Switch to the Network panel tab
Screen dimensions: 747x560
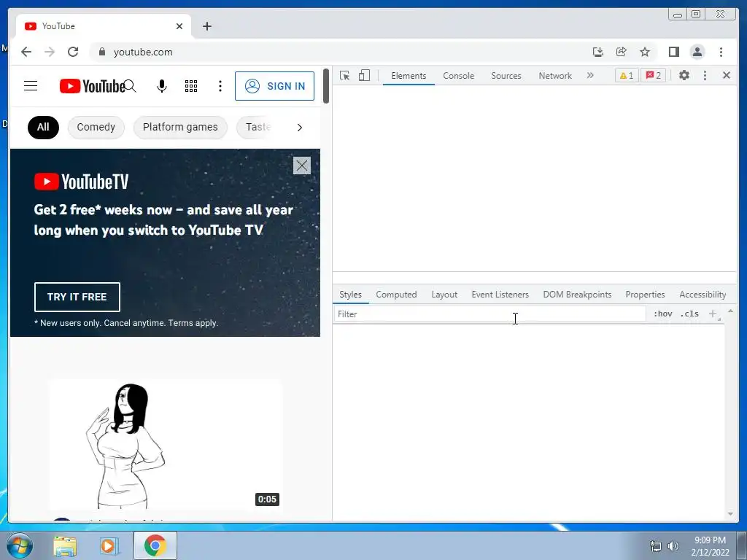point(555,76)
